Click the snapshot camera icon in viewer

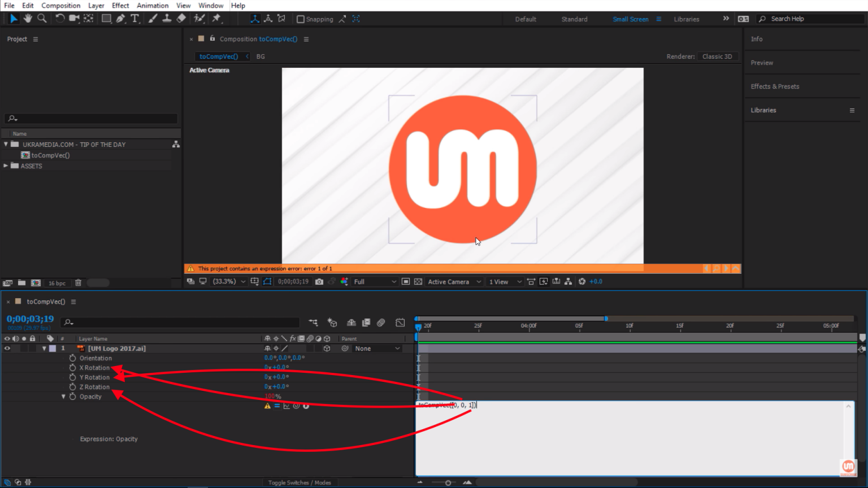319,281
